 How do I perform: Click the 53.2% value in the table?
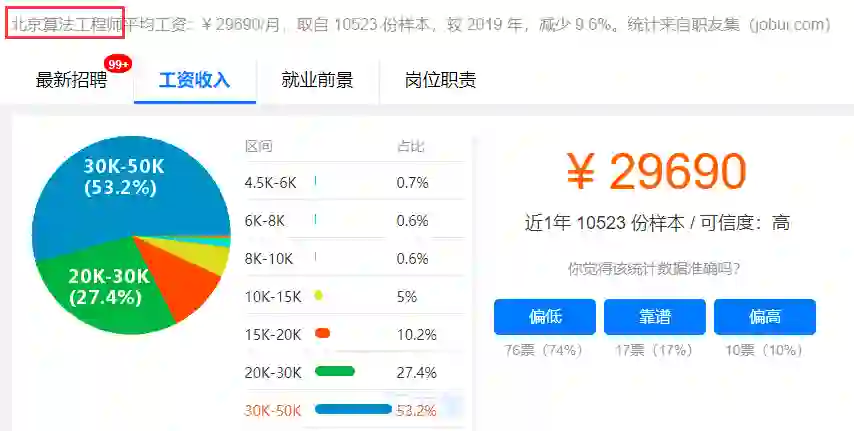pos(417,411)
